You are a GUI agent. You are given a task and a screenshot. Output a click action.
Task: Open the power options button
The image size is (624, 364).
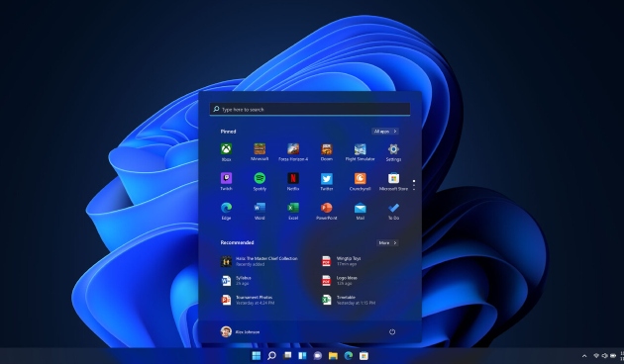coord(392,331)
